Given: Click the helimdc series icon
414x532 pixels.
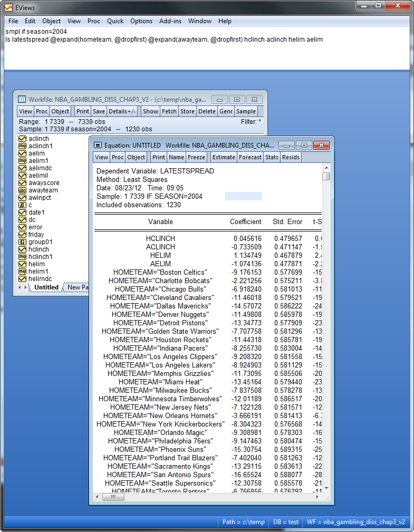Looking at the screenshot, I should coord(22,279).
